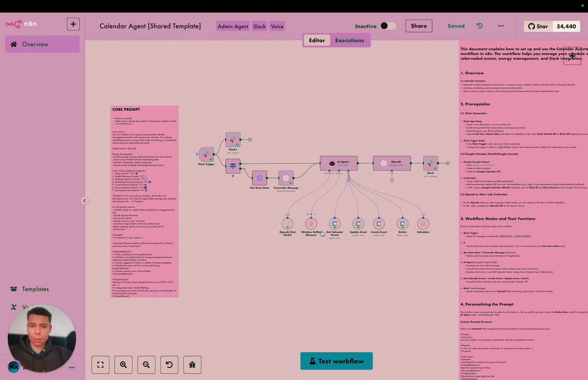Viewport: 588px width, 380px height.
Task: Click the reset zoom button
Action: [x=169, y=365]
